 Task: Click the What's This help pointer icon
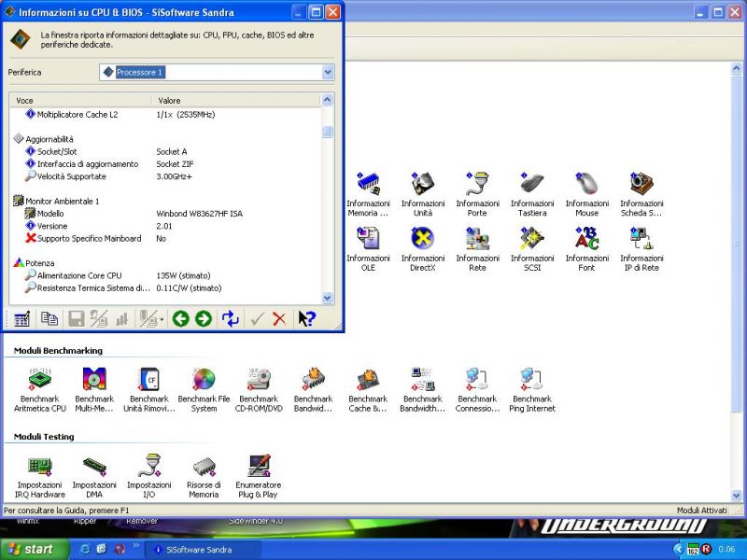[306, 318]
